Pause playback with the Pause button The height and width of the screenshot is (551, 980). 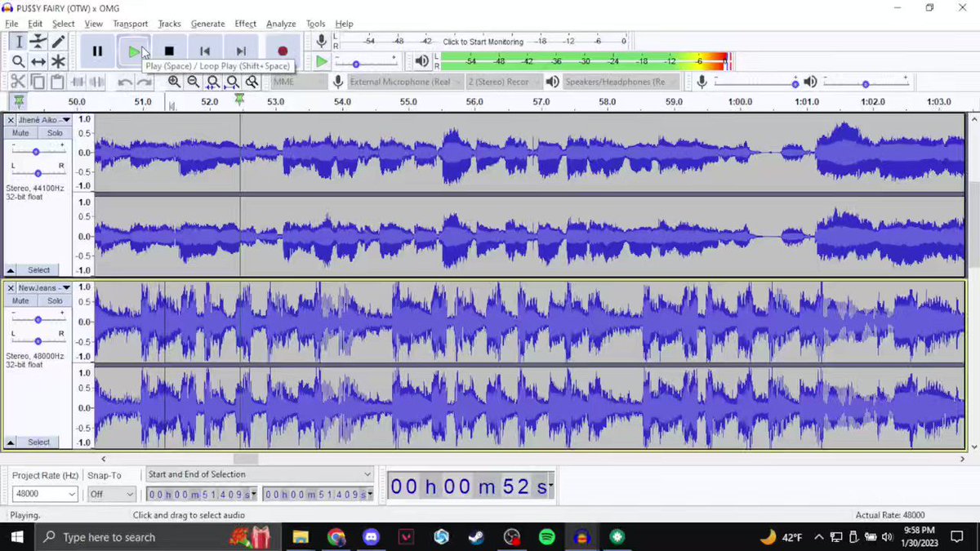click(97, 51)
